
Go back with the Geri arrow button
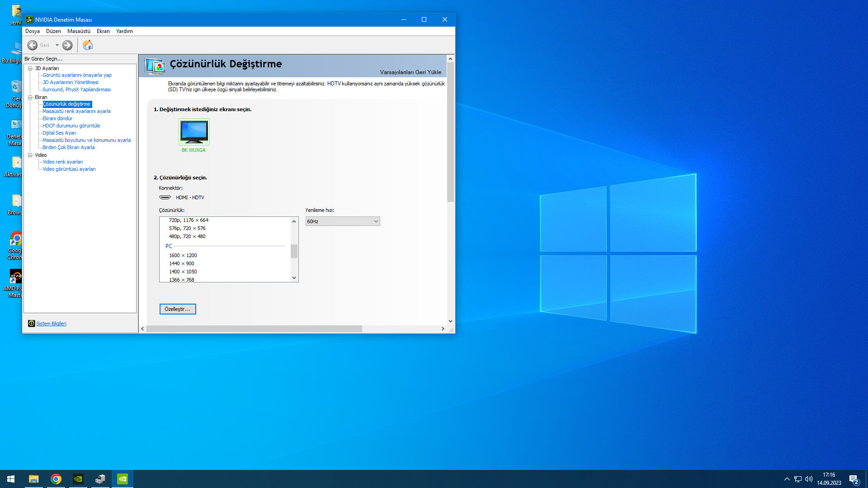[x=33, y=45]
